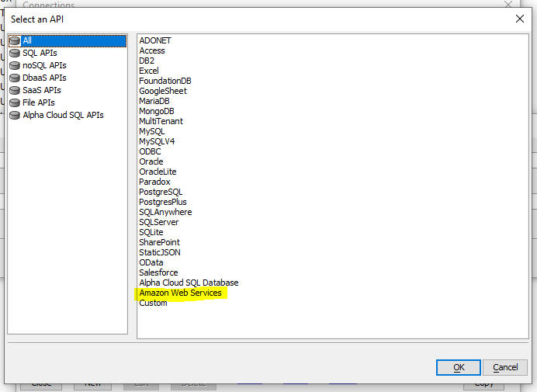The height and width of the screenshot is (392, 537).
Task: Pick SQLite in the API list
Action: click(151, 232)
